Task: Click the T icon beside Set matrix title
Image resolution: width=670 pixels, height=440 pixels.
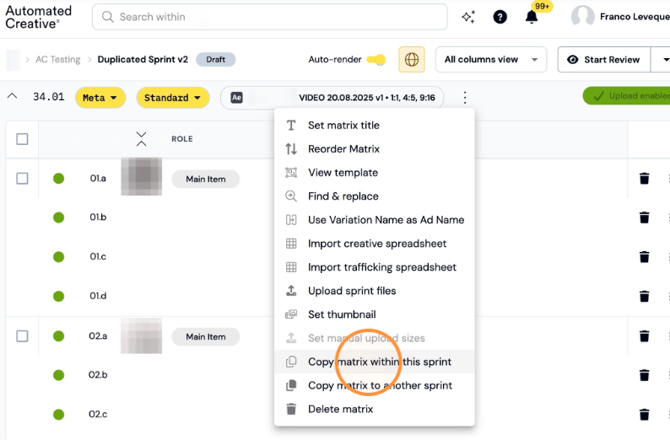Action: [x=291, y=125]
